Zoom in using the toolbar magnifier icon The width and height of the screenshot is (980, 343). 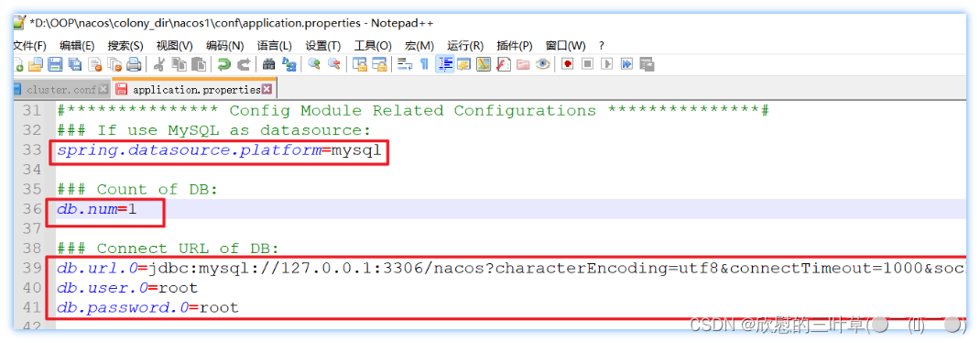point(314,64)
